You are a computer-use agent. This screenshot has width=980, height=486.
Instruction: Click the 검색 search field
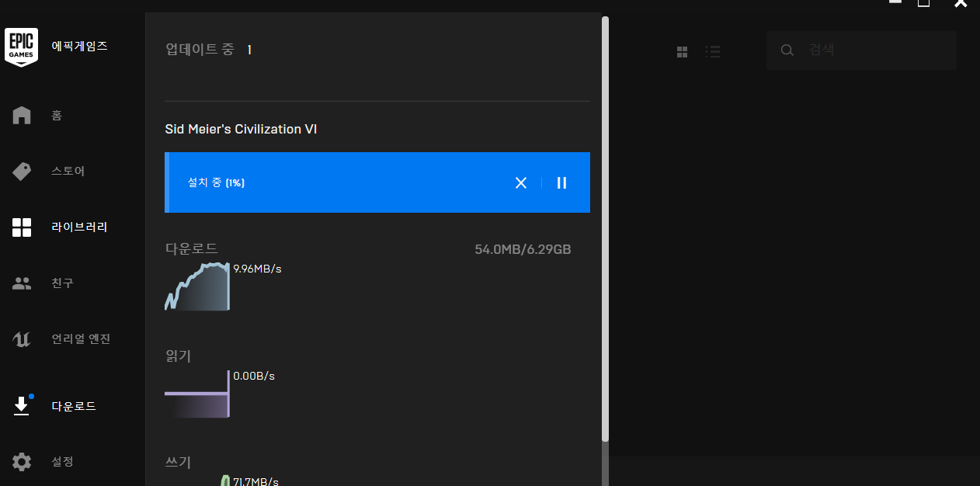click(x=861, y=50)
